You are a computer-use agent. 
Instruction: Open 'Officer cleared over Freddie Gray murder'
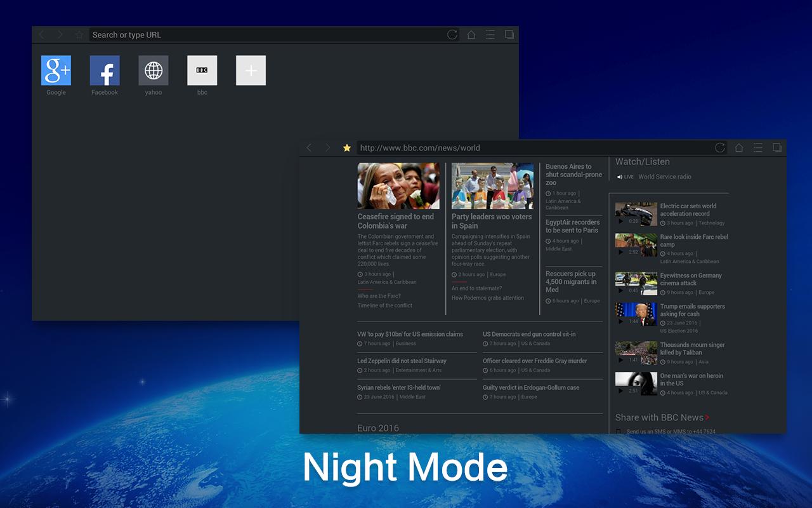[x=535, y=361]
